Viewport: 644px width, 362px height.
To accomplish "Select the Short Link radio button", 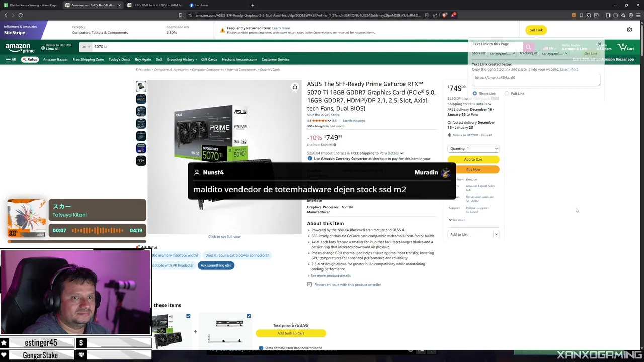I will tap(475, 94).
